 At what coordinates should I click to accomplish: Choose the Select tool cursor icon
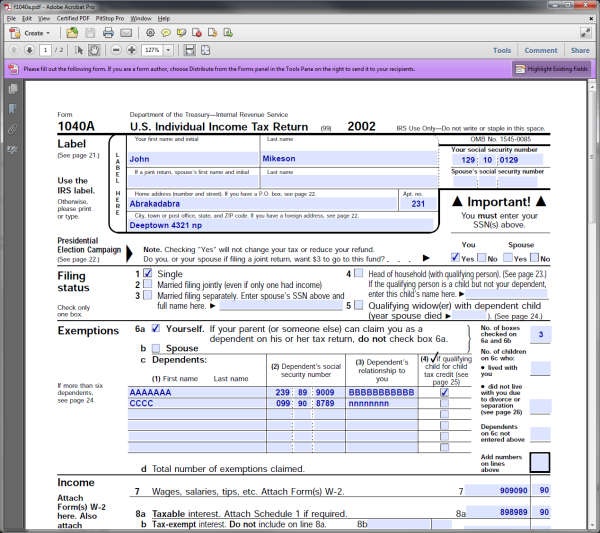click(79, 50)
